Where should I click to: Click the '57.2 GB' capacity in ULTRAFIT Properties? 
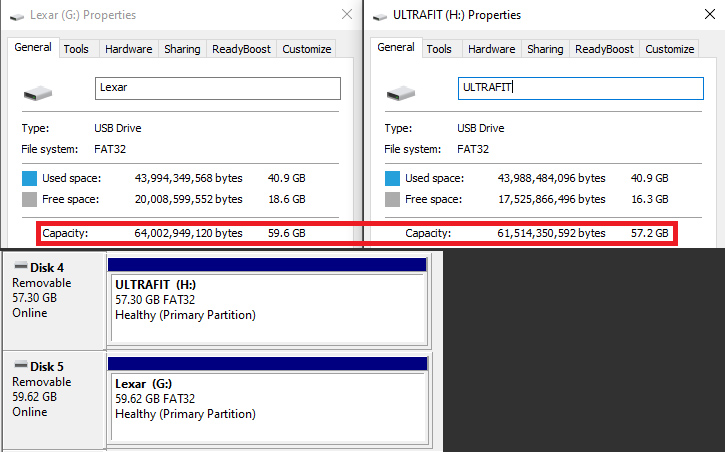(x=650, y=233)
